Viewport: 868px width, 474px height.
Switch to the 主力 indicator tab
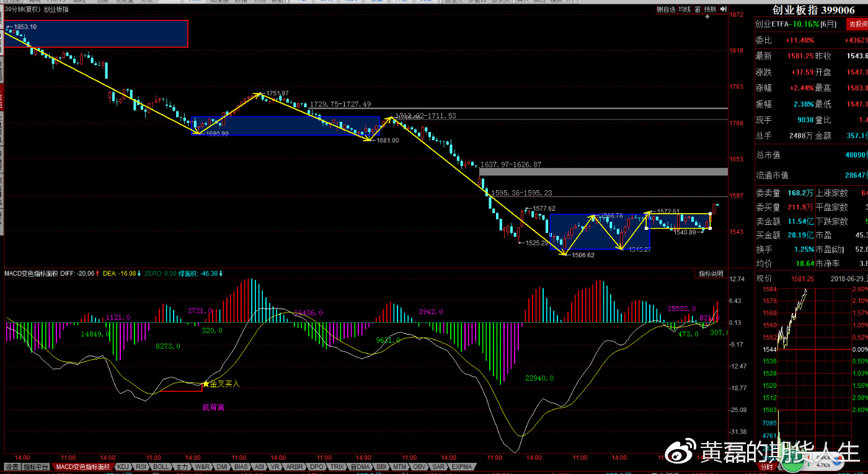click(181, 467)
